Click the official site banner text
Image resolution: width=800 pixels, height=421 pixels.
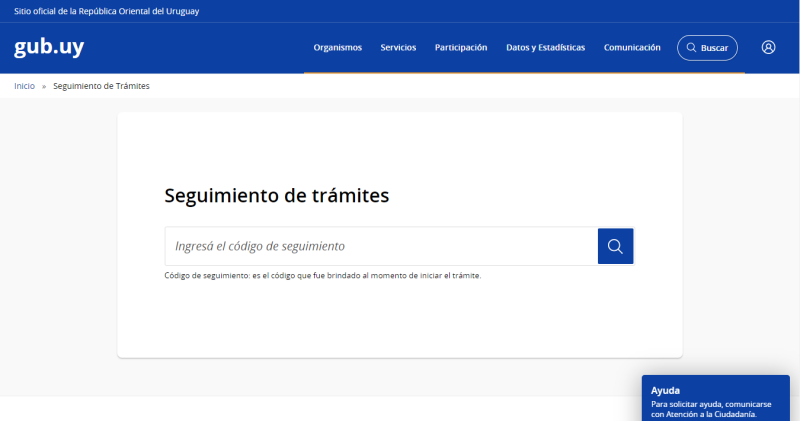pyautogui.click(x=106, y=11)
